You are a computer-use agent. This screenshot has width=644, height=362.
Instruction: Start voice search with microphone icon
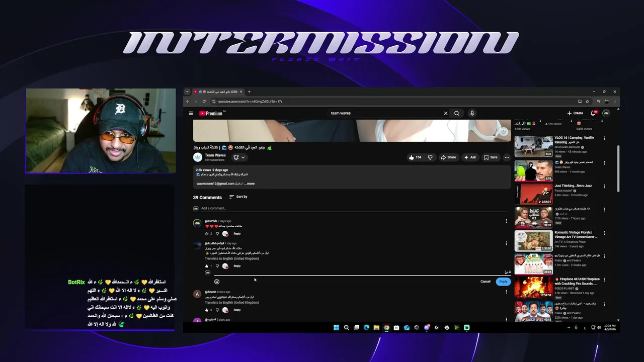[x=472, y=113]
